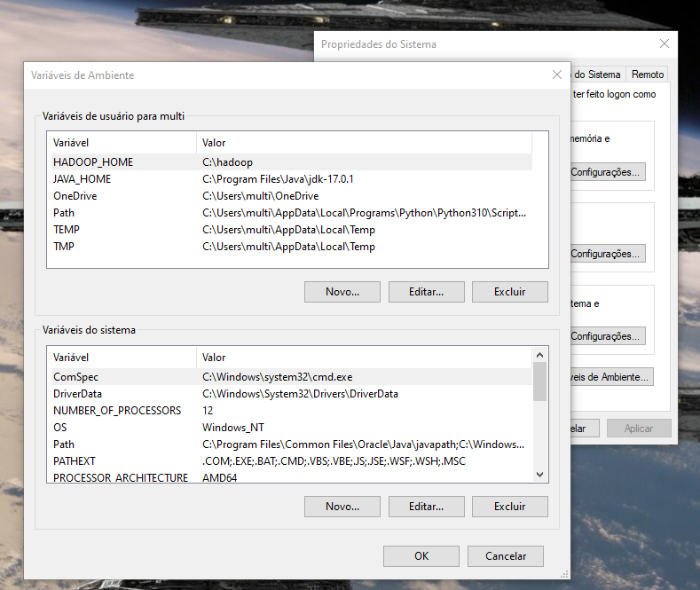The image size is (700, 590).
Task: Switch to the Remoto tab
Action: pos(648,75)
